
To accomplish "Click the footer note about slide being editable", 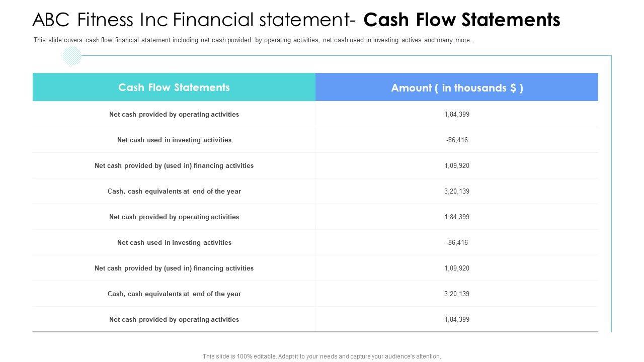I will tap(321, 356).
